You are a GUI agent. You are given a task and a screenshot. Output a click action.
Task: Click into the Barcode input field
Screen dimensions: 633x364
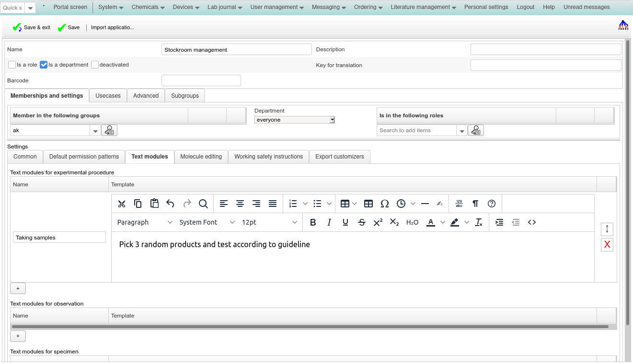[x=201, y=80]
